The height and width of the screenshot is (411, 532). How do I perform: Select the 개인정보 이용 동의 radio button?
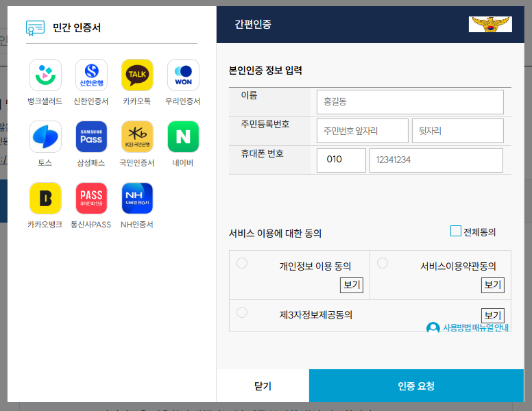242,263
